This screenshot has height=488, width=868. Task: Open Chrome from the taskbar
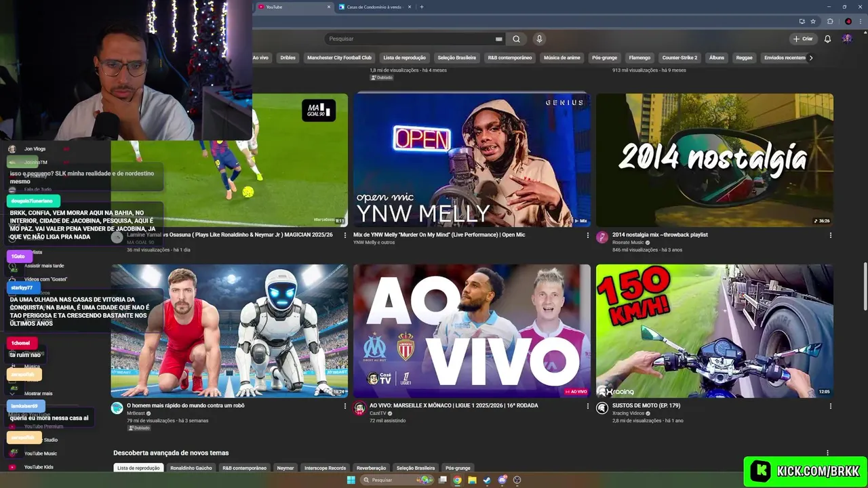click(x=457, y=480)
